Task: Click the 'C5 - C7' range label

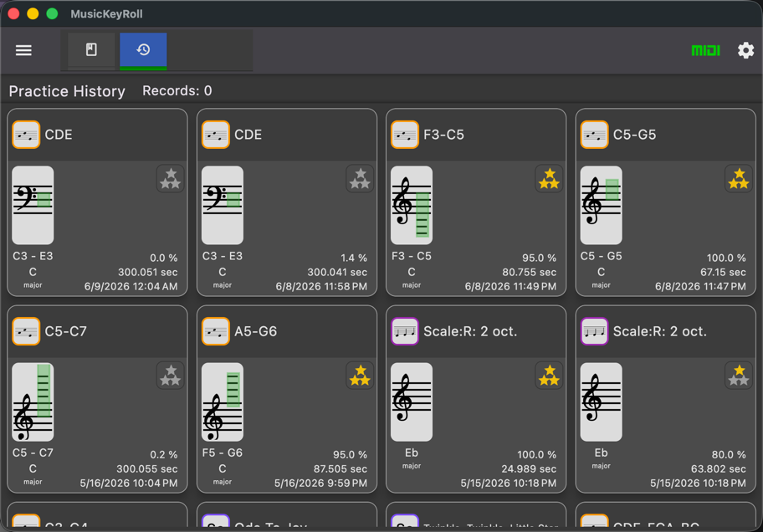Action: [x=33, y=453]
